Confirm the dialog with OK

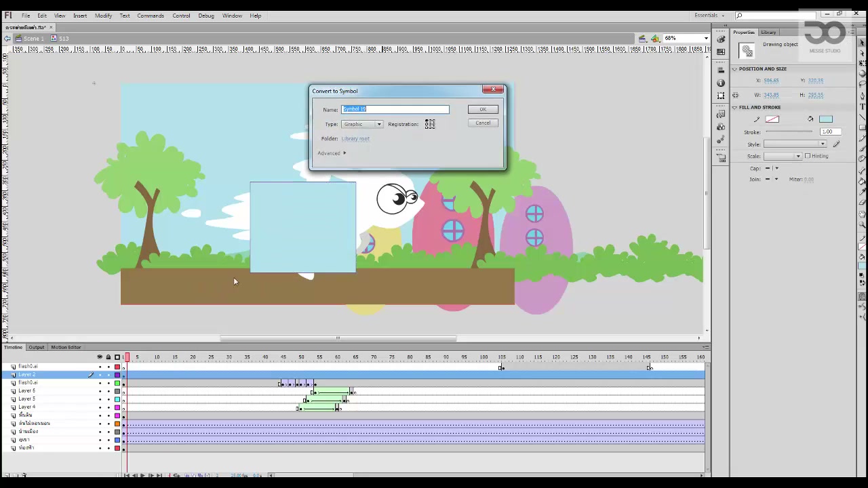(483, 109)
